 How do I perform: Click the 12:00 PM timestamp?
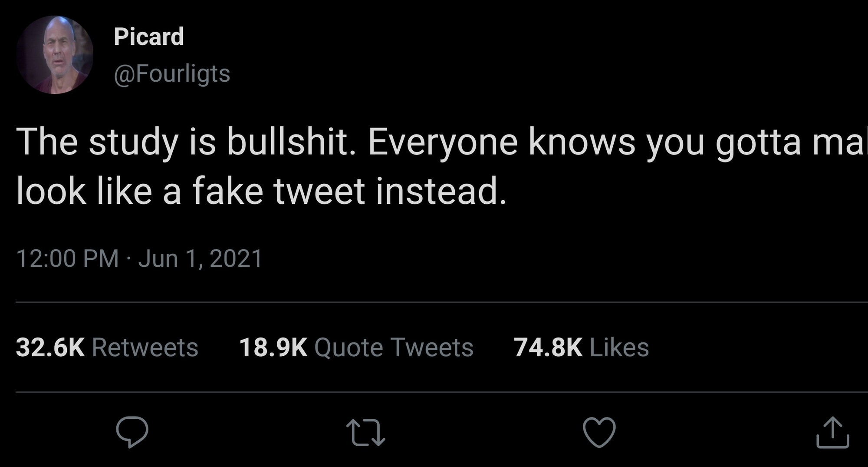pos(67,258)
